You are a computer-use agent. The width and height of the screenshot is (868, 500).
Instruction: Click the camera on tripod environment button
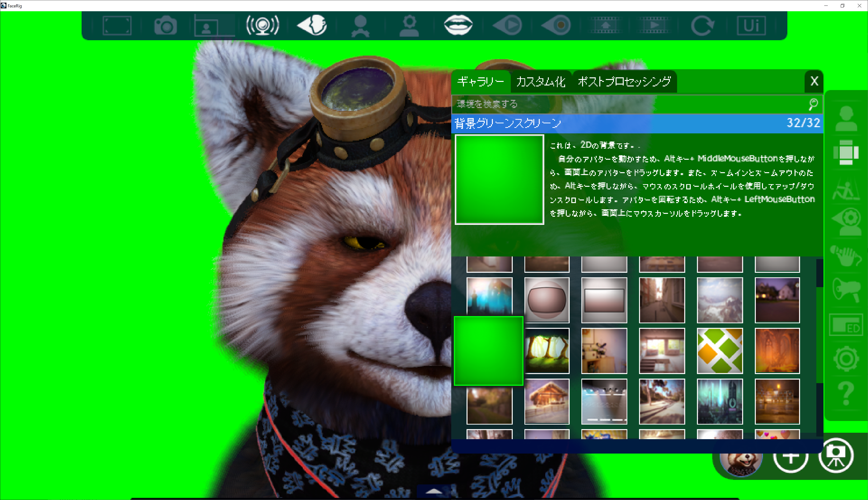coord(836,455)
